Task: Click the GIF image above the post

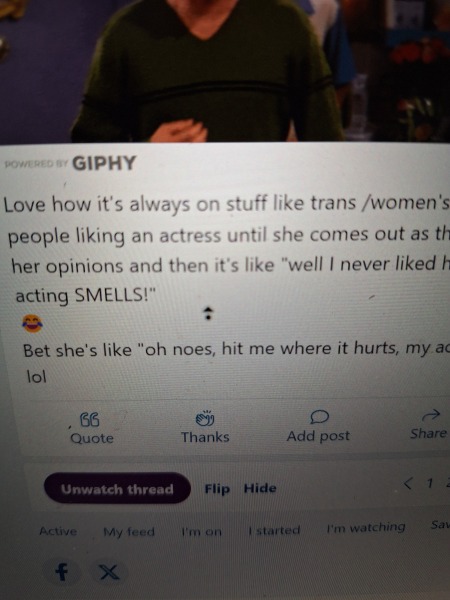Action: point(225,71)
